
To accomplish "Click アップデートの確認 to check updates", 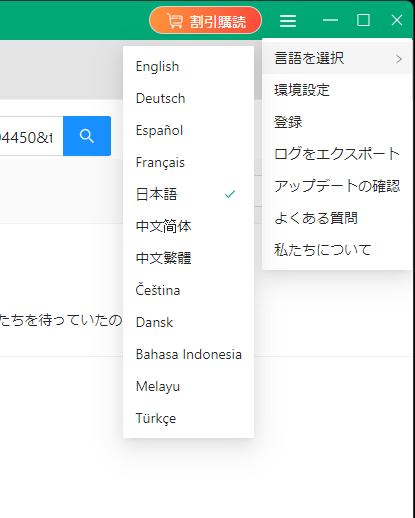I will pyautogui.click(x=337, y=186).
